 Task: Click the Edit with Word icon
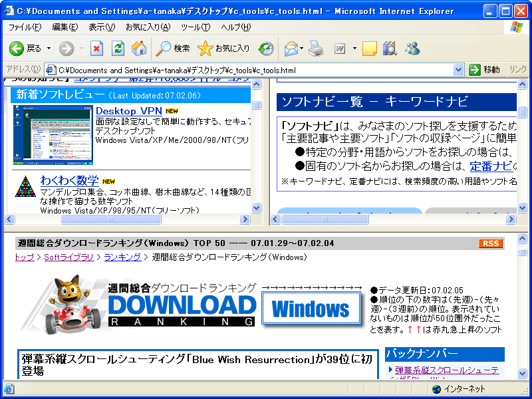coord(340,49)
